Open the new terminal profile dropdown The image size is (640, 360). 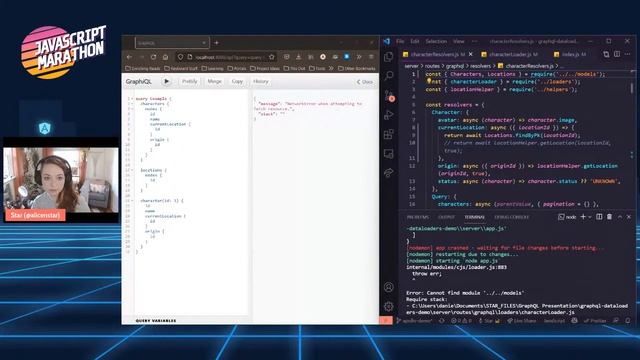tap(590, 217)
